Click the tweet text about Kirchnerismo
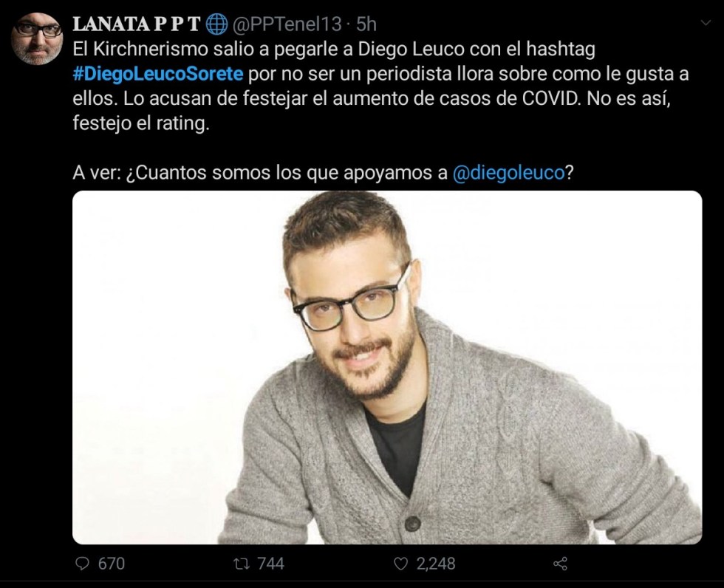 tap(380, 86)
